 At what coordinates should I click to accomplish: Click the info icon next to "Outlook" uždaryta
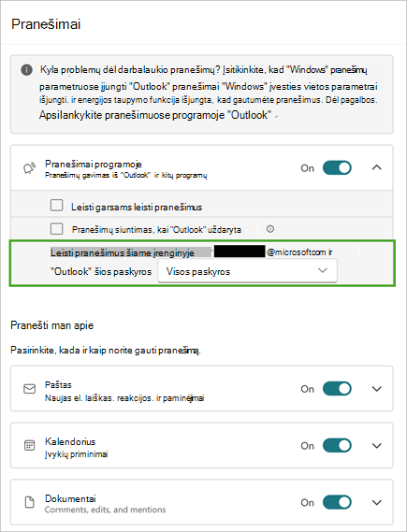pyautogui.click(x=270, y=229)
